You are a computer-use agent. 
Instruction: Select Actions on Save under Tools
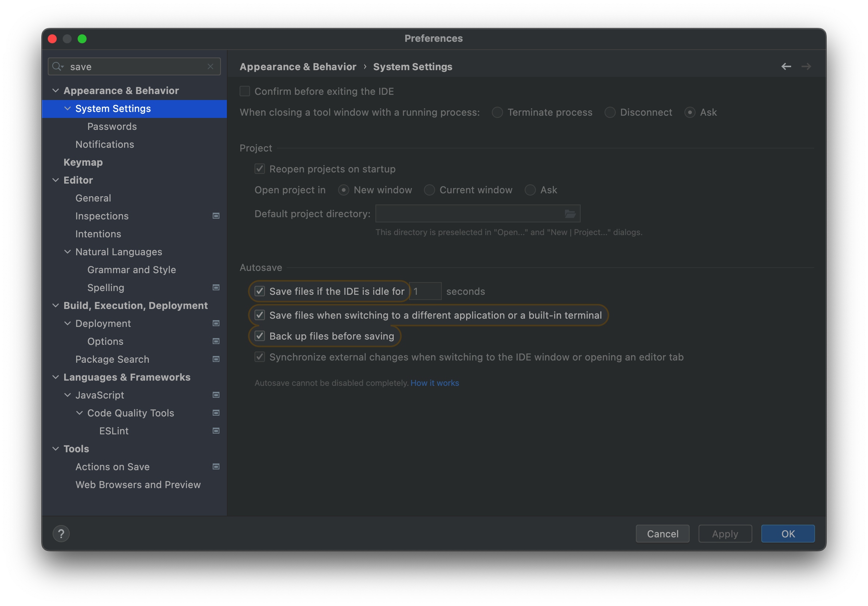pyautogui.click(x=112, y=466)
